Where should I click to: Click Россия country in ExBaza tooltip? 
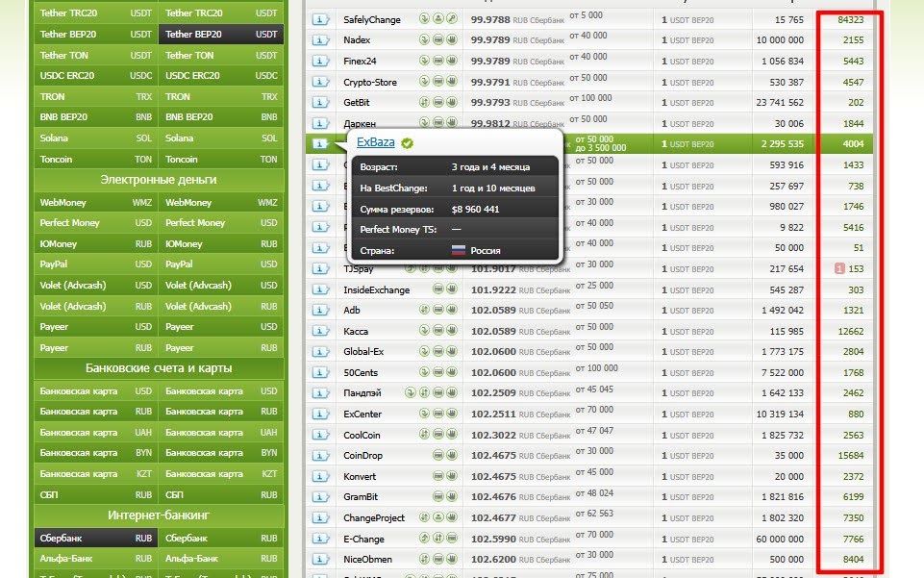(x=476, y=250)
